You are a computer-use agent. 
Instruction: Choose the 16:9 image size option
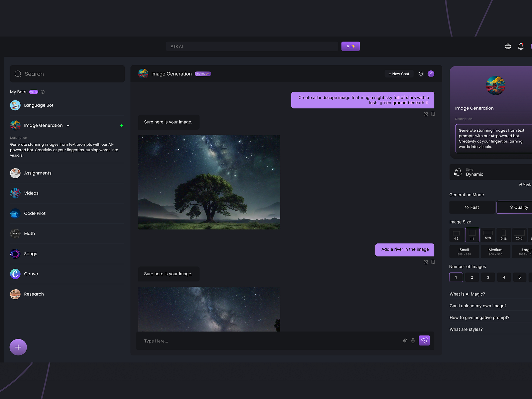click(488, 235)
